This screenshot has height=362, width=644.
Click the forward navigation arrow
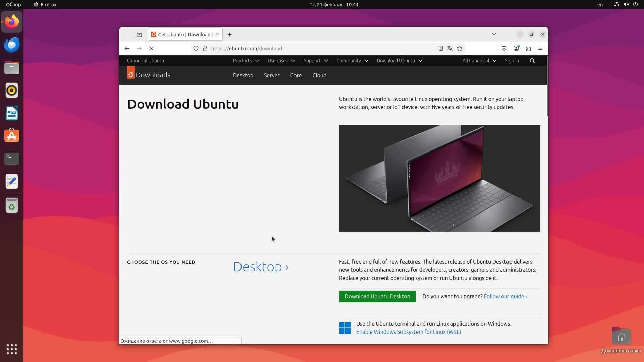[139, 48]
